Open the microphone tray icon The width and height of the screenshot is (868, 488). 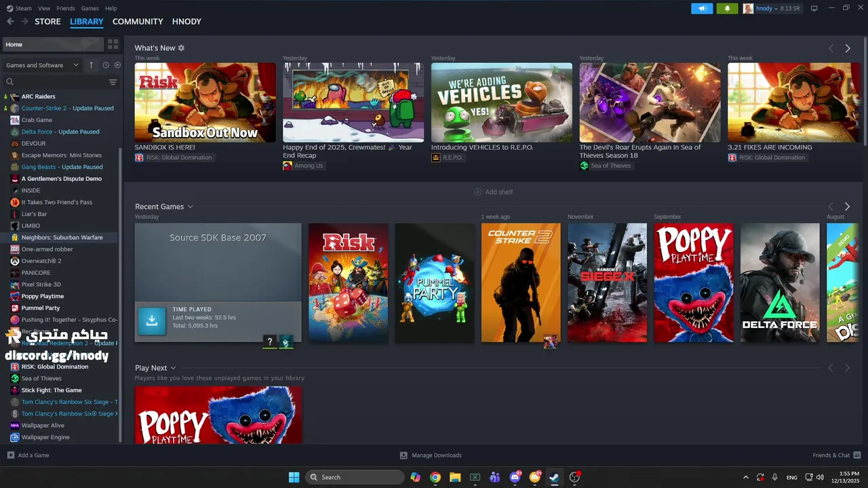coord(775,477)
